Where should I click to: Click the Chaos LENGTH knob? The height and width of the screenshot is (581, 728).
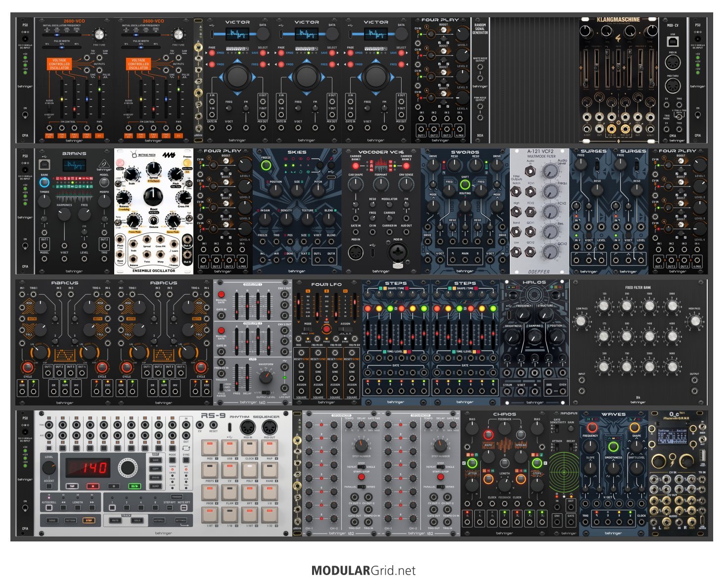(504, 485)
